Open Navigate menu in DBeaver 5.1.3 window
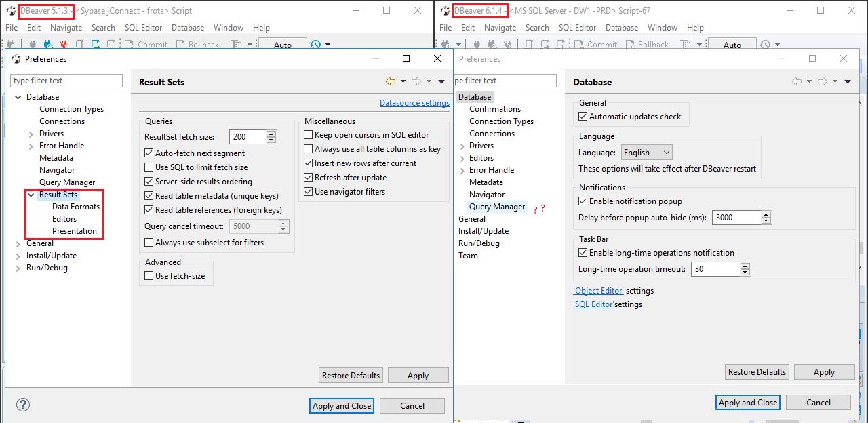 66,28
